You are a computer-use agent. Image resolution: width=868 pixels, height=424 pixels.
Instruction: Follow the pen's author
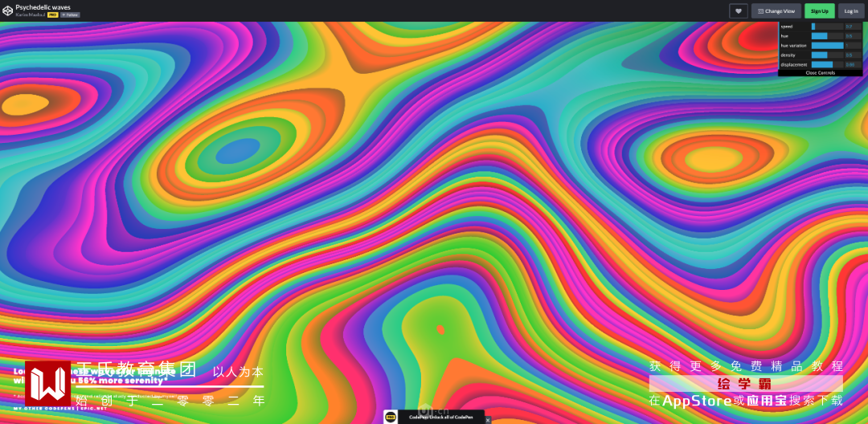(70, 15)
